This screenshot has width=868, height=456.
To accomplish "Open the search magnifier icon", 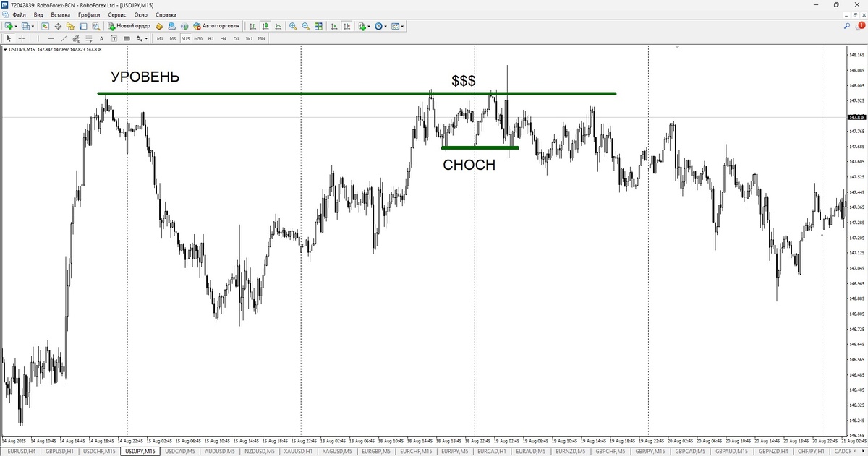I will [x=848, y=26].
